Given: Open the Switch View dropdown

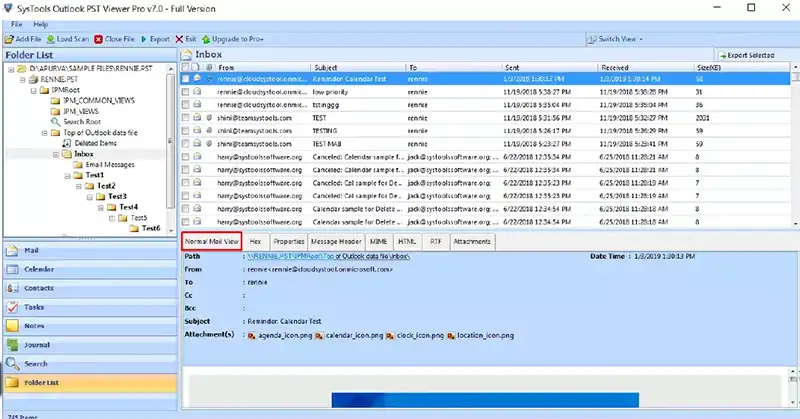Looking at the screenshot, I should click(616, 39).
